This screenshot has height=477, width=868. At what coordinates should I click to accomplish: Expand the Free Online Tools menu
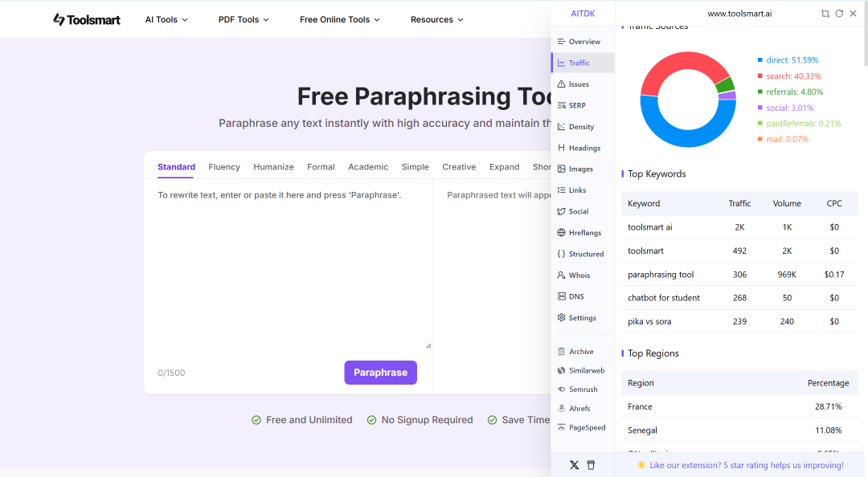(x=340, y=19)
